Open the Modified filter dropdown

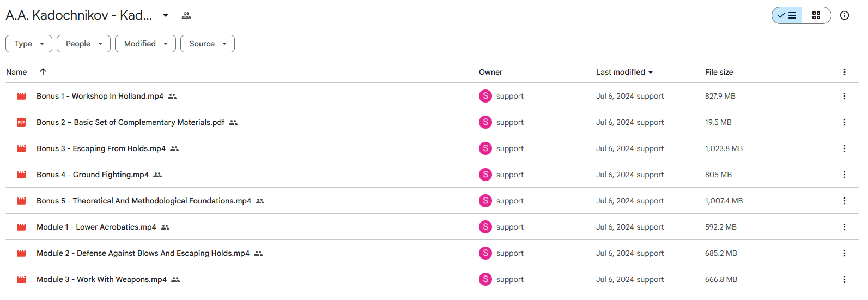coord(145,44)
